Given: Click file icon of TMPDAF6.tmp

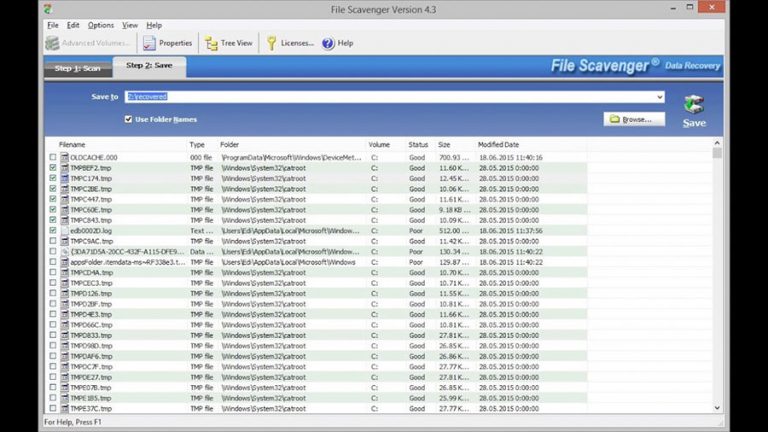Looking at the screenshot, I should (64, 356).
